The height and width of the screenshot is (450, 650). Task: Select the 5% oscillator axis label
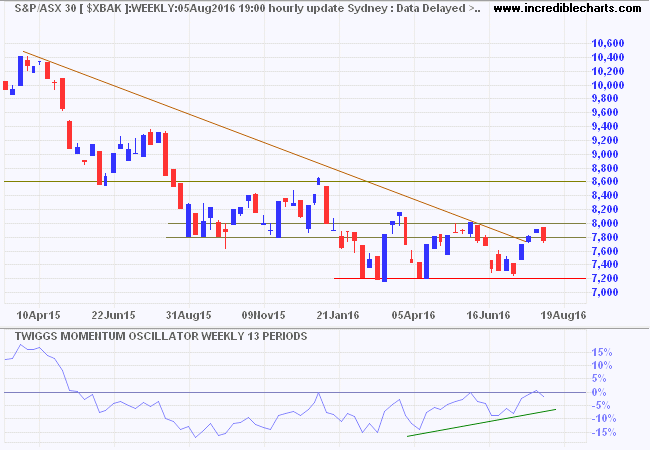click(599, 378)
